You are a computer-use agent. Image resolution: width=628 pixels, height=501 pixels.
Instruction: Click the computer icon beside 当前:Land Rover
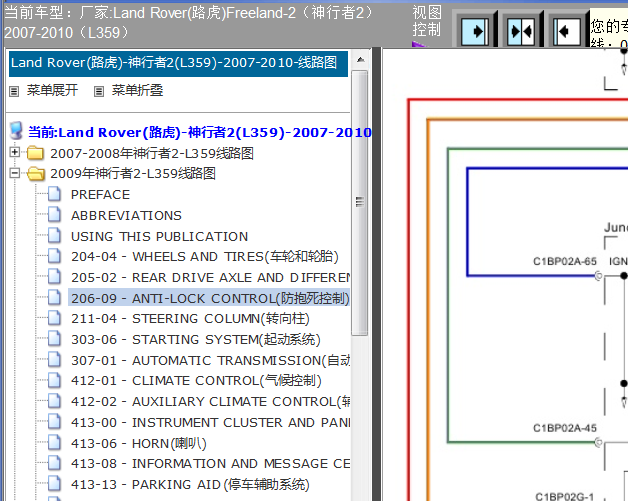coord(16,131)
